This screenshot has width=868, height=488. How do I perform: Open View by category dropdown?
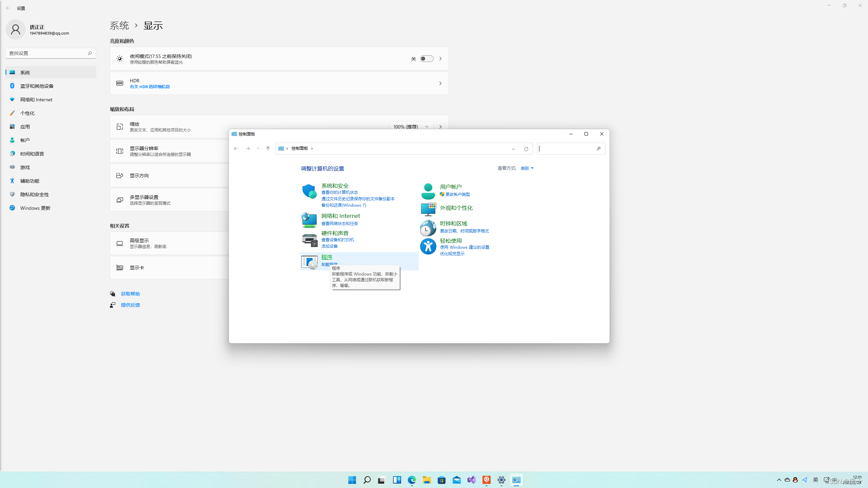pos(527,168)
